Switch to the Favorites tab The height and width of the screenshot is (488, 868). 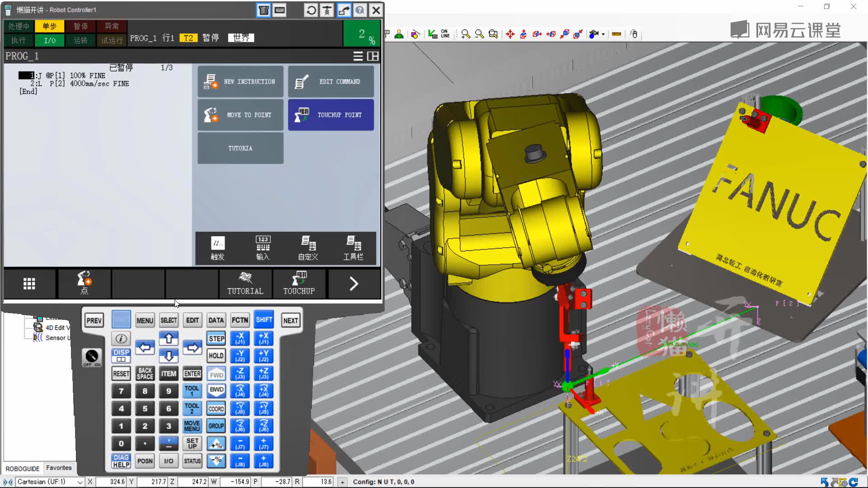(59, 468)
